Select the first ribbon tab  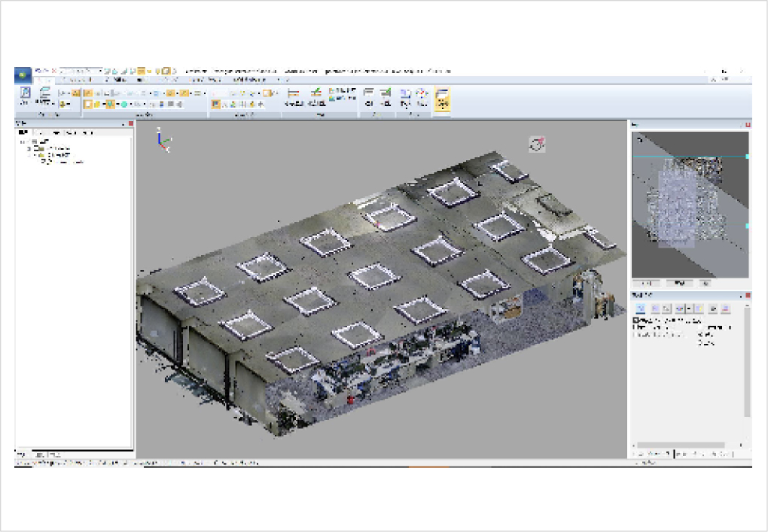coord(43,80)
